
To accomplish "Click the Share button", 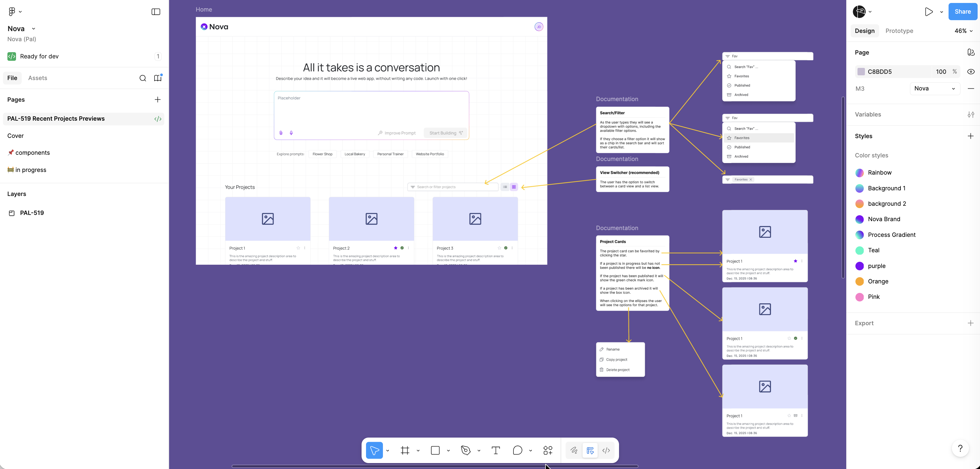I will (x=962, y=11).
